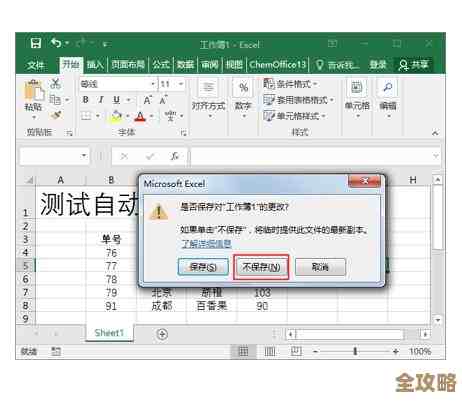Click Don't Save (不保存(N)) in dialog
Screen dimensions: 462x401
pyautogui.click(x=261, y=267)
